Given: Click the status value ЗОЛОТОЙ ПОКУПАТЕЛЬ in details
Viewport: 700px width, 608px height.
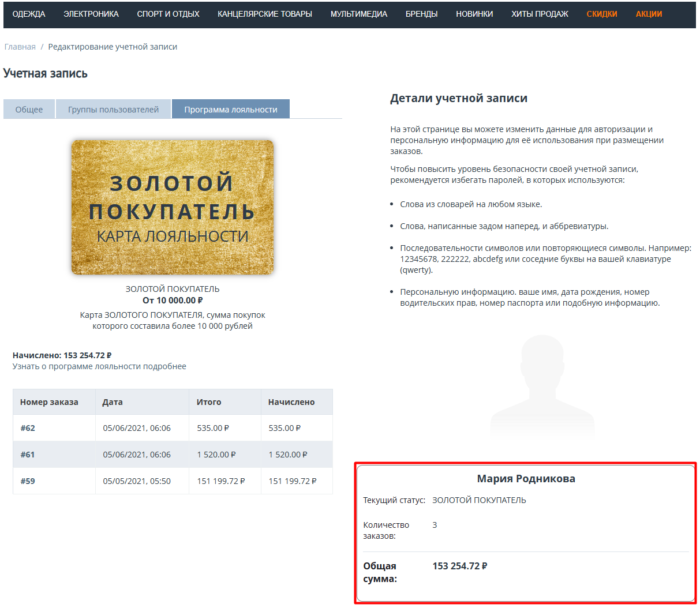Looking at the screenshot, I should pyautogui.click(x=479, y=500).
